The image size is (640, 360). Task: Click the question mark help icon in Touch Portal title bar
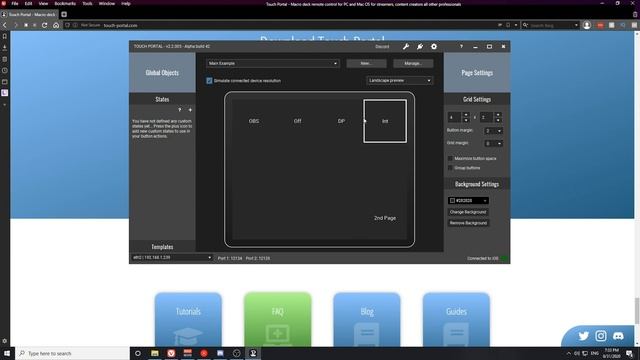click(462, 47)
